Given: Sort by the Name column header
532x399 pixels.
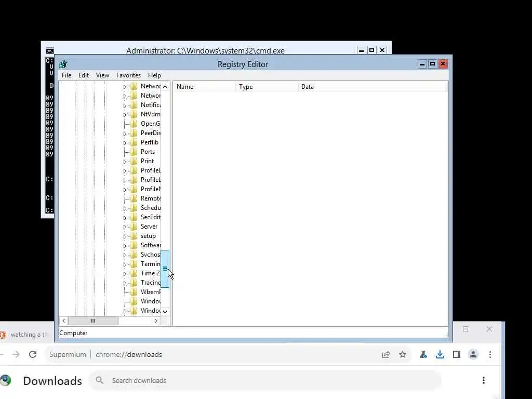Looking at the screenshot, I should [x=205, y=87].
